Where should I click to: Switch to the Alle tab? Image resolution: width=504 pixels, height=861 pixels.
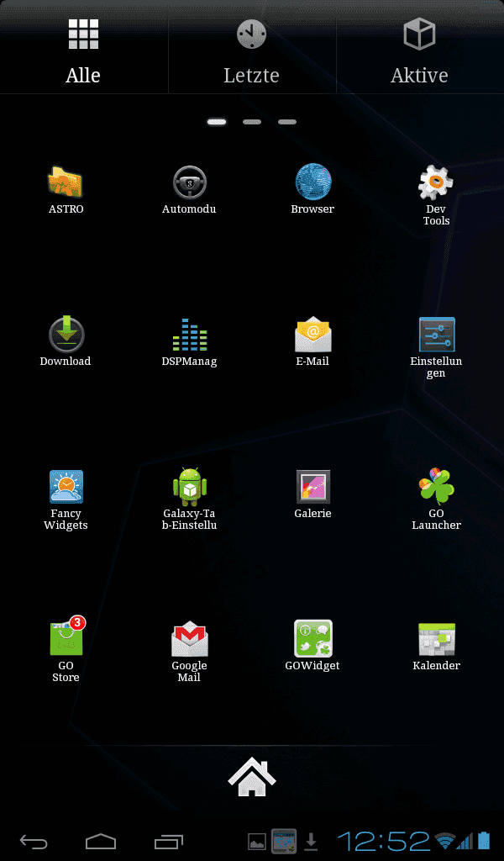coord(83,50)
